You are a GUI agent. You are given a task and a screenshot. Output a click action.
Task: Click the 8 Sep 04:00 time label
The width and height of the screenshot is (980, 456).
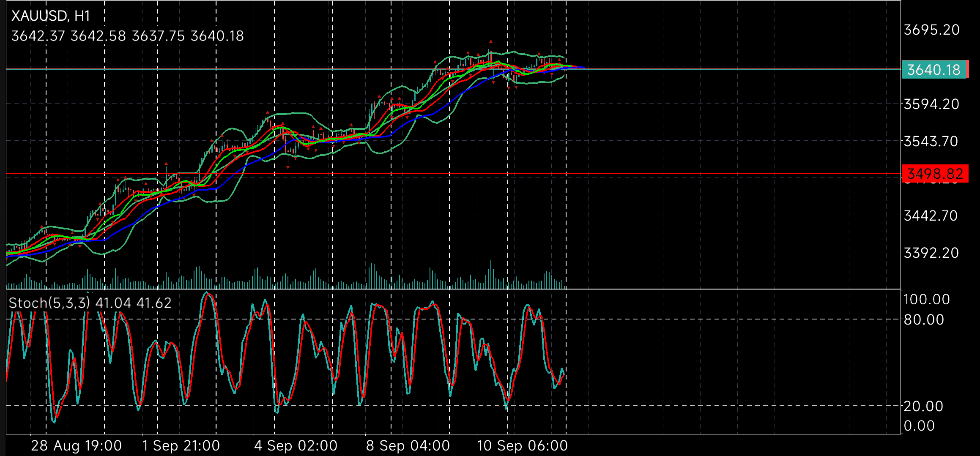(408, 446)
